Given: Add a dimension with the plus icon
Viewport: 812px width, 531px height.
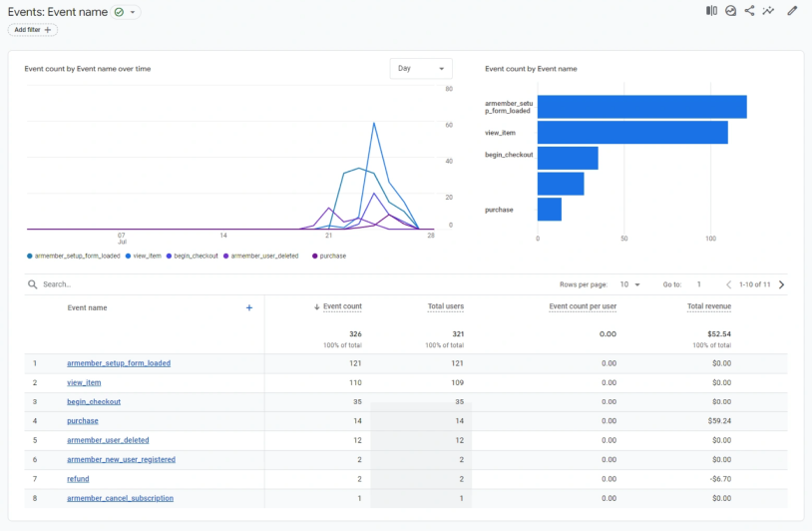Looking at the screenshot, I should [x=249, y=307].
